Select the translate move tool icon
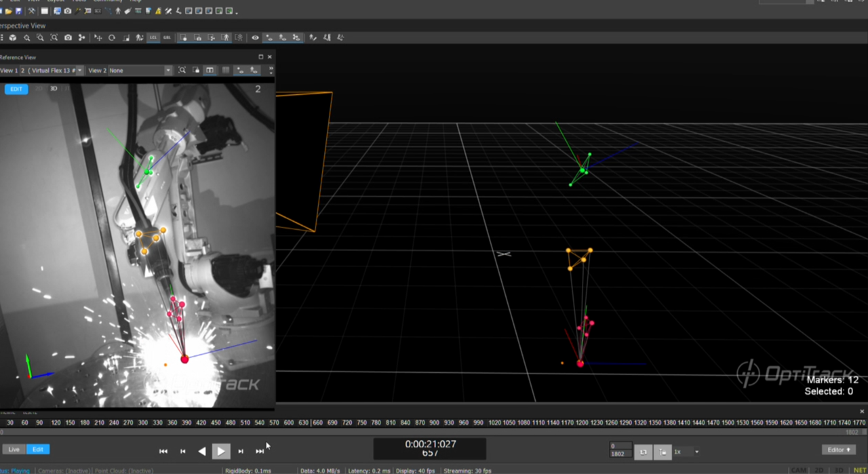 (98, 38)
